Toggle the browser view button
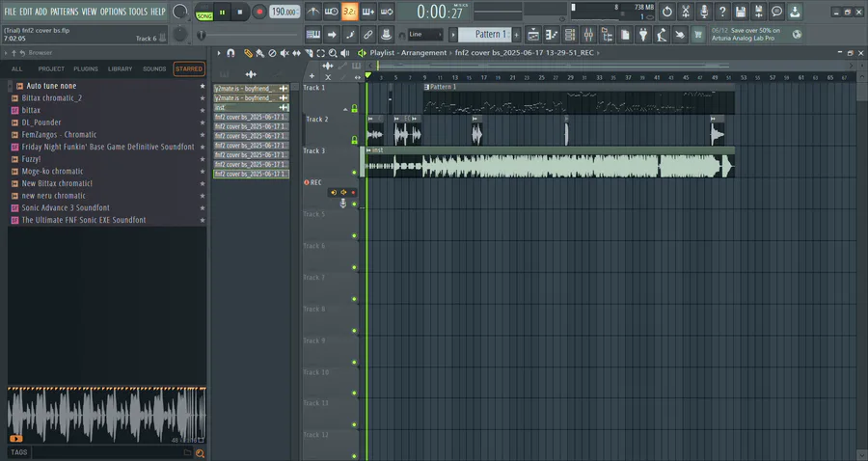 point(607,35)
